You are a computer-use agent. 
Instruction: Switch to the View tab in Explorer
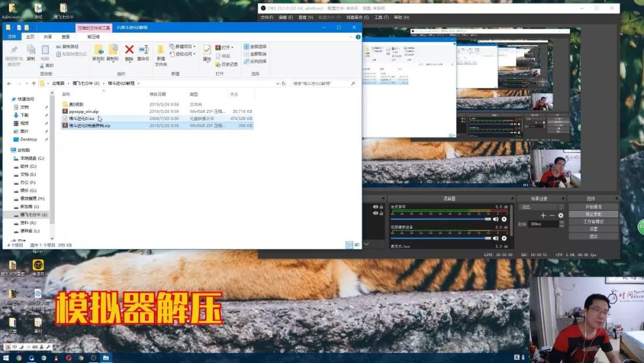tap(66, 36)
